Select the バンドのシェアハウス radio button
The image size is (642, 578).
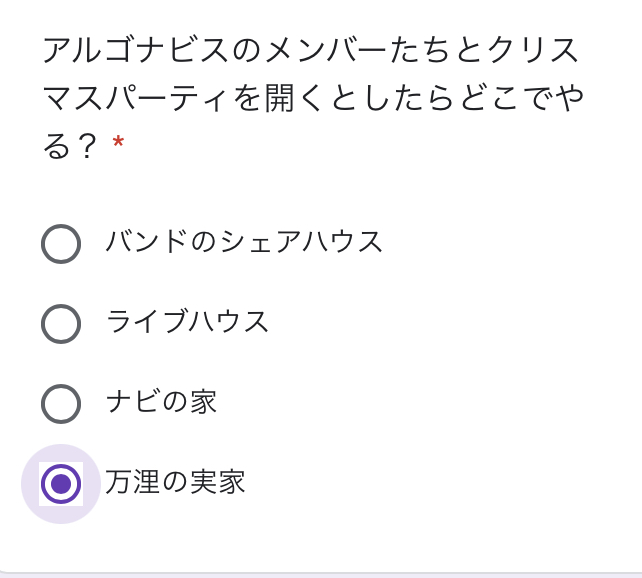coord(61,244)
